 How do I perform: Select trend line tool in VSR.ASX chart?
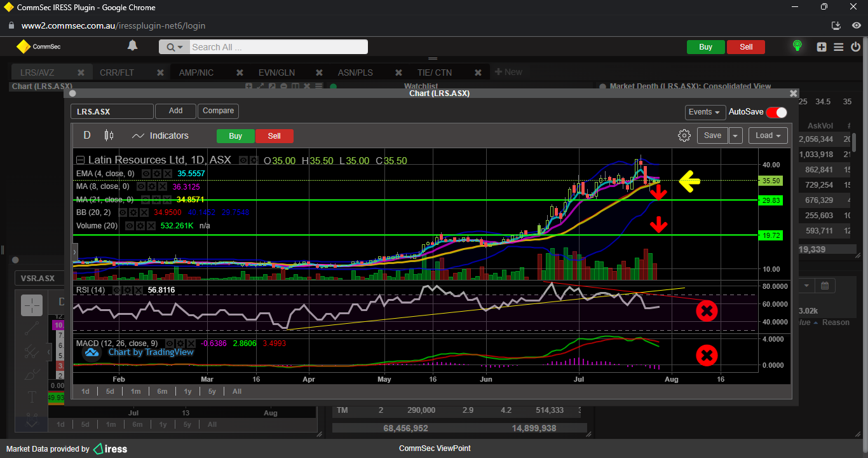tap(32, 329)
